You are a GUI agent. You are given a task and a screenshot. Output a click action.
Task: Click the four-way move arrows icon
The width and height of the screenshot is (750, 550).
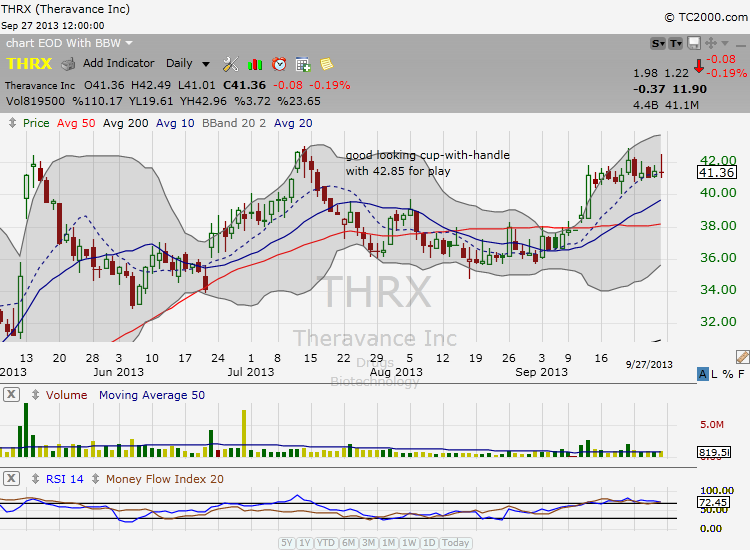click(711, 44)
